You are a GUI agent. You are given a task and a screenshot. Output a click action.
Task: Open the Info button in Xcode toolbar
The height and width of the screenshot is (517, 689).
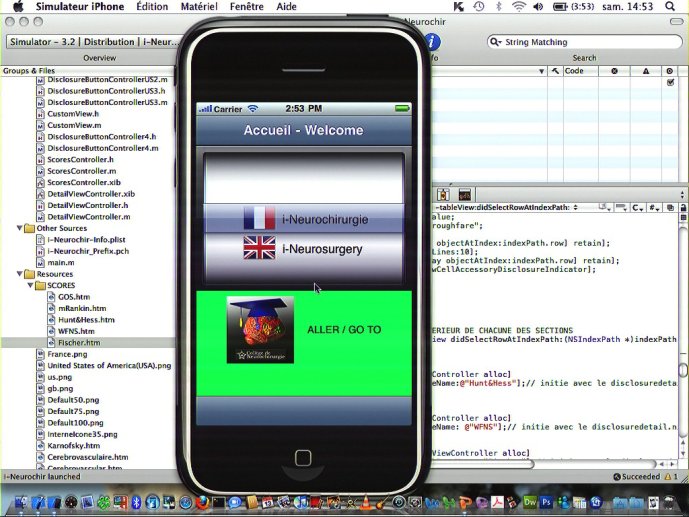coord(432,42)
